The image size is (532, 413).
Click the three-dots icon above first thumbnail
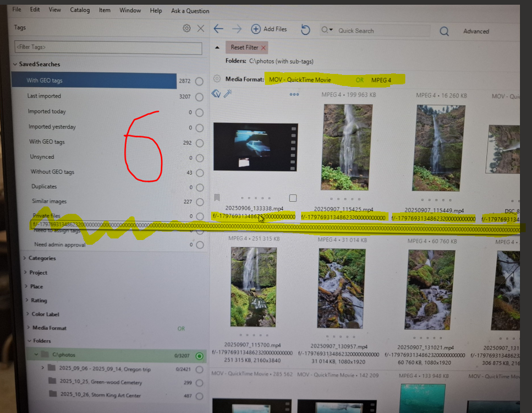click(294, 94)
